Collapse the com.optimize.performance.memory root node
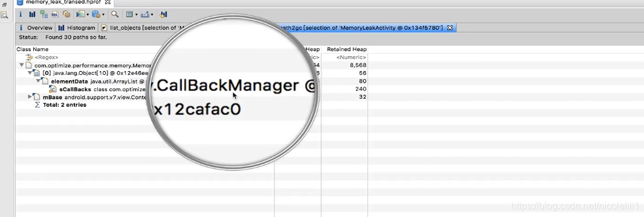This screenshot has height=217, width=644. pyautogui.click(x=21, y=65)
